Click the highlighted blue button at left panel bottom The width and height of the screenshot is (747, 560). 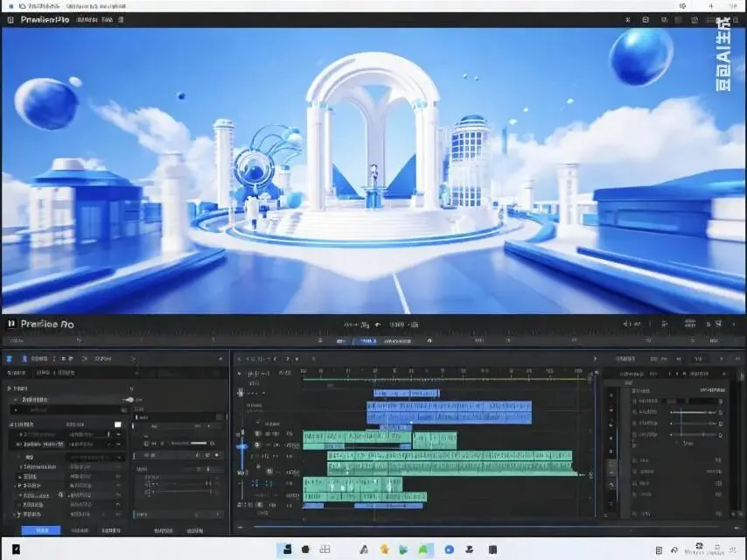click(41, 530)
